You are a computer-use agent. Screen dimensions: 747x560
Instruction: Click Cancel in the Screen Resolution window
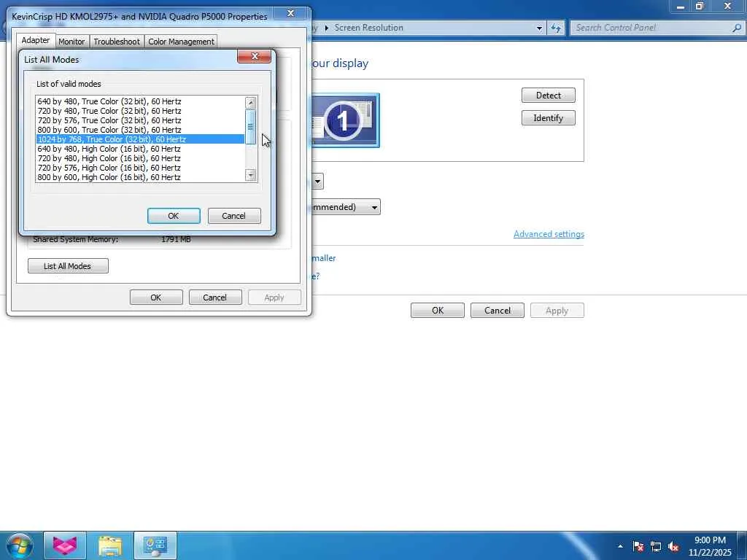point(498,311)
